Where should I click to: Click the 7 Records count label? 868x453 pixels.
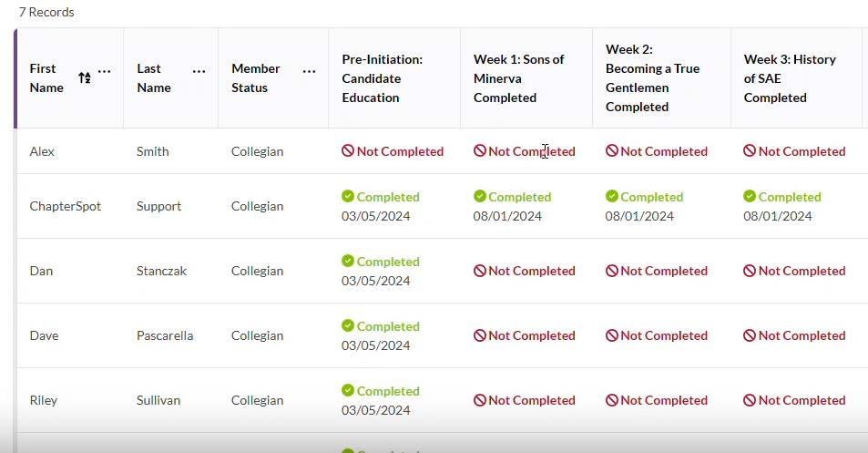pos(46,12)
